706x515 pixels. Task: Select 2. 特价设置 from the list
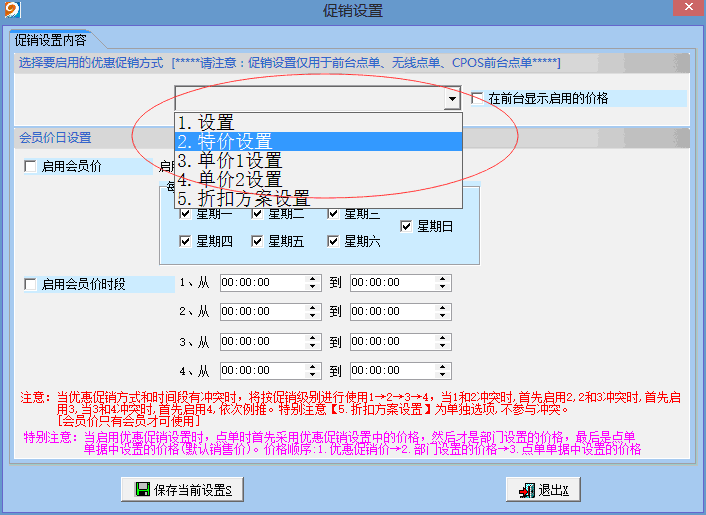click(318, 141)
